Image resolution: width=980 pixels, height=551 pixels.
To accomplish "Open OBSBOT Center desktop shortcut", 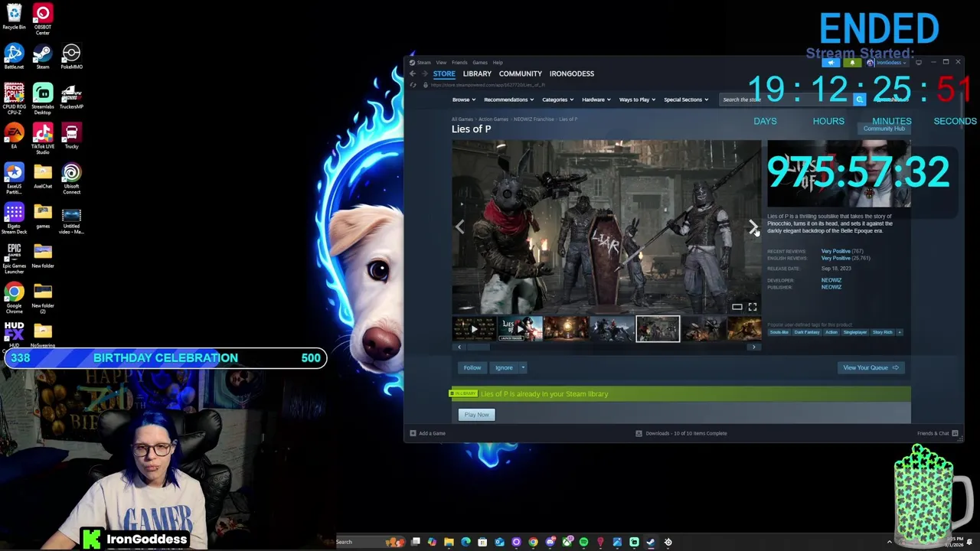I will coord(43,18).
